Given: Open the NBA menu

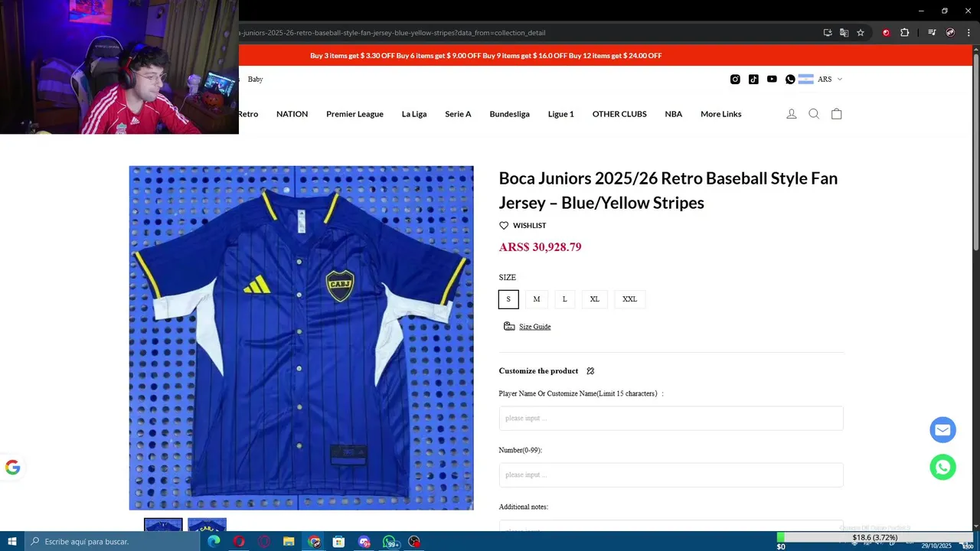Looking at the screenshot, I should coord(674,114).
